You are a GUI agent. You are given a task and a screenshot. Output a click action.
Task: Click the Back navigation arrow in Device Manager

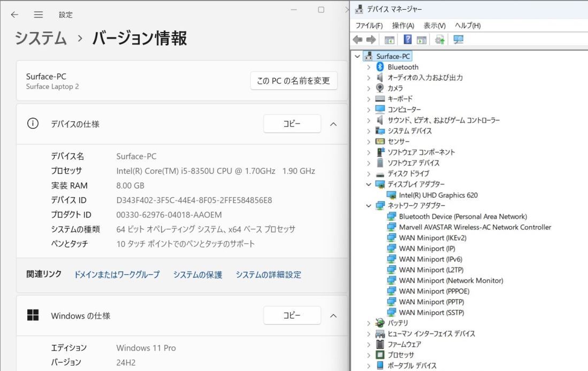click(357, 38)
